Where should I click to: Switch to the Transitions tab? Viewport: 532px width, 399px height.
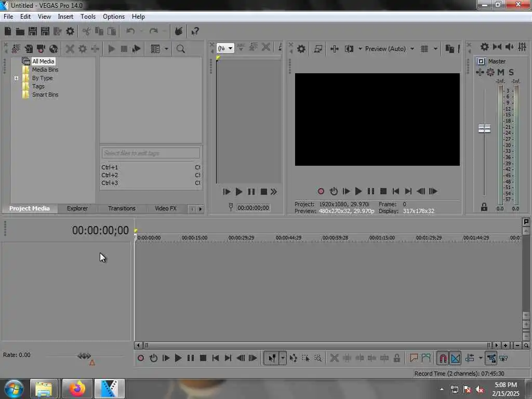tap(122, 208)
